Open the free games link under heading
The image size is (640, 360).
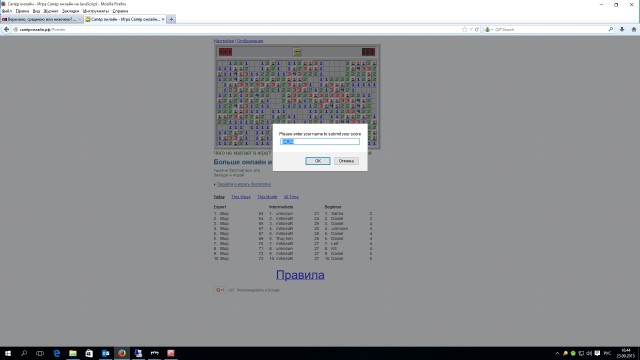pyautogui.click(x=244, y=184)
